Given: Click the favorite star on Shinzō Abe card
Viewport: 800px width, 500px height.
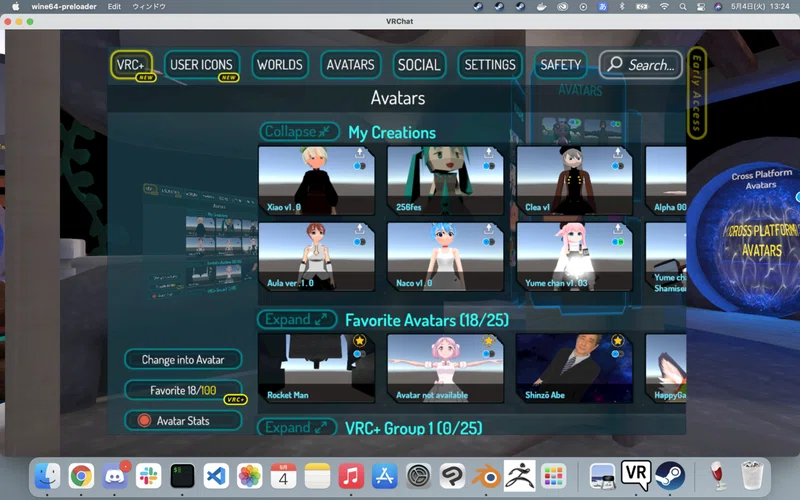Looking at the screenshot, I should coord(618,340).
